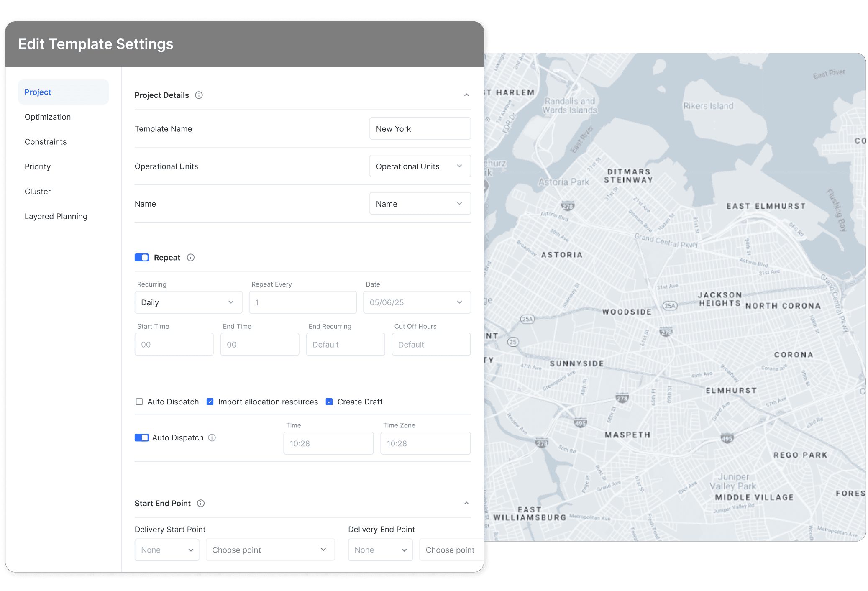Image resolution: width=868 pixels, height=591 pixels.
Task: Click the Rikers Island label on map
Action: tap(708, 106)
